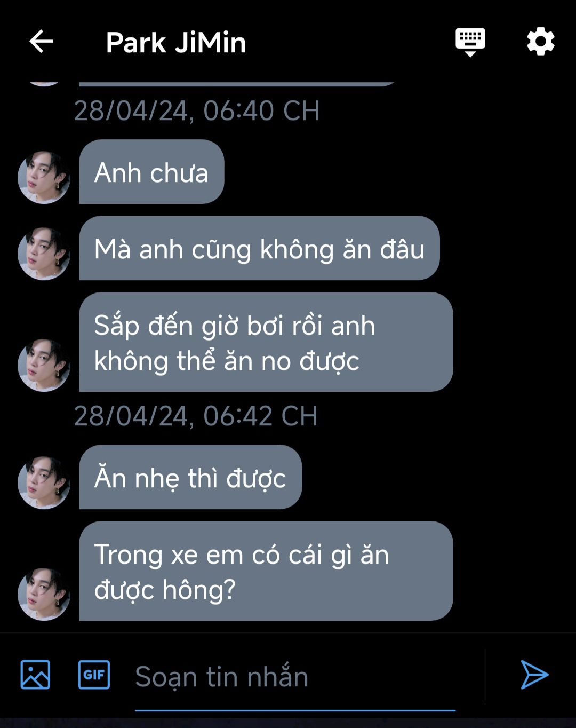Viewport: 576px width, 728px height.
Task: Select the 'Mà anh cũng không ăn đâu' bubble
Action: point(259,248)
